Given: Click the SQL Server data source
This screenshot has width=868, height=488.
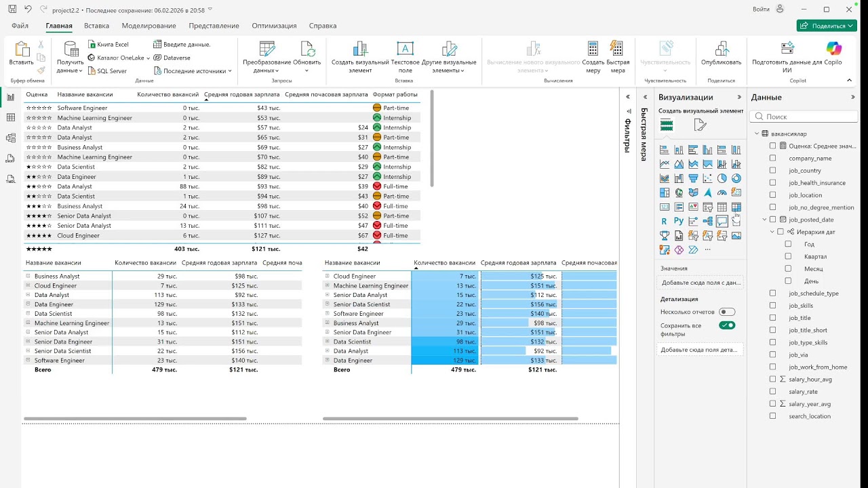Looking at the screenshot, I should (x=107, y=70).
